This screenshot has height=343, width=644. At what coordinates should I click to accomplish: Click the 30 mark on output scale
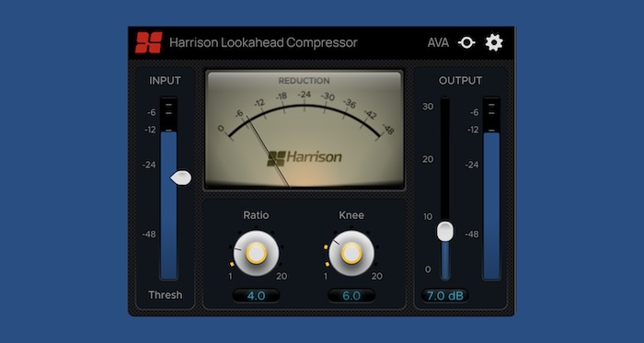pos(428,107)
